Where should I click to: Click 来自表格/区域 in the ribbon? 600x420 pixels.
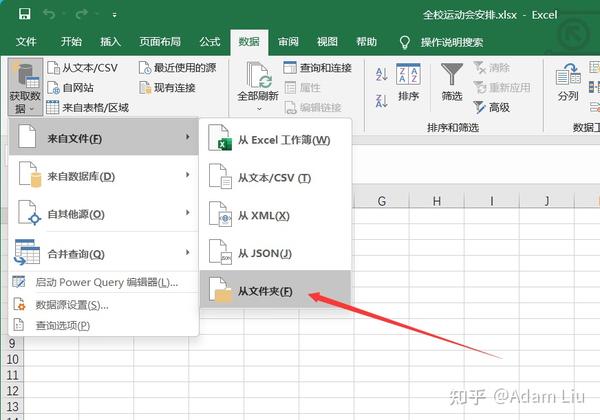coord(87,107)
